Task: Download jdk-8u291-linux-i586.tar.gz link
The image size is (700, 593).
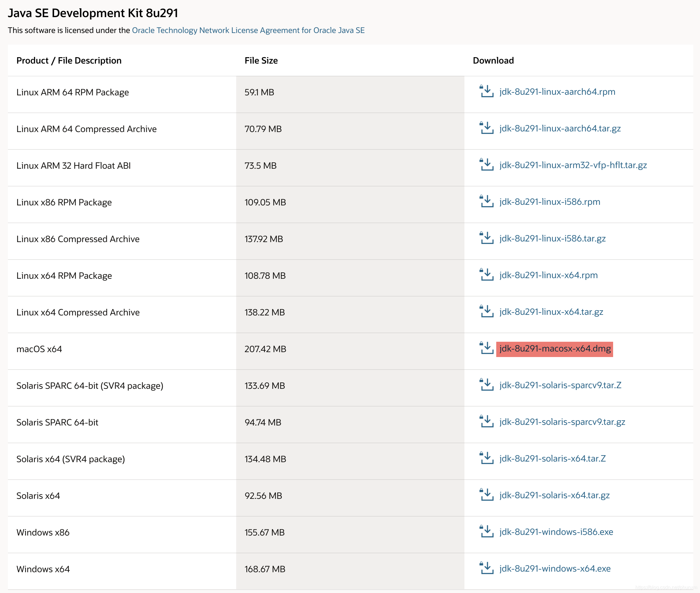Action: tap(552, 238)
